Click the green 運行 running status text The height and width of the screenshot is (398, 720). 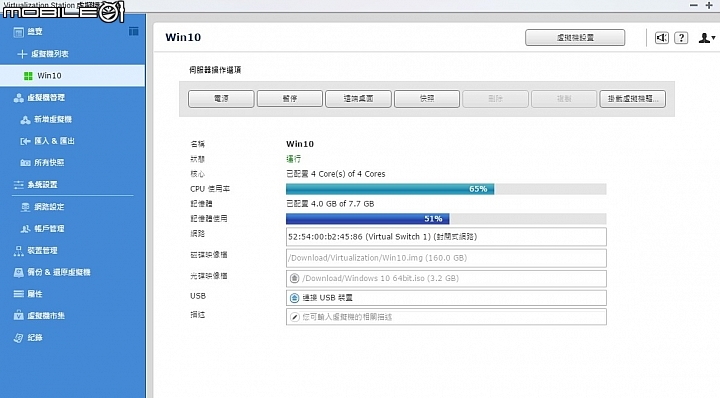point(294,159)
